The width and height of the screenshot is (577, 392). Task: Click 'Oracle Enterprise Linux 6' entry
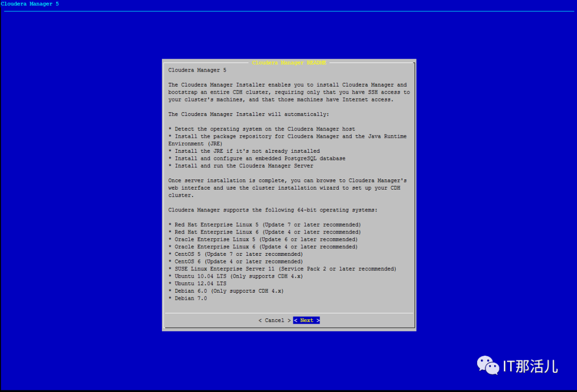pos(263,247)
